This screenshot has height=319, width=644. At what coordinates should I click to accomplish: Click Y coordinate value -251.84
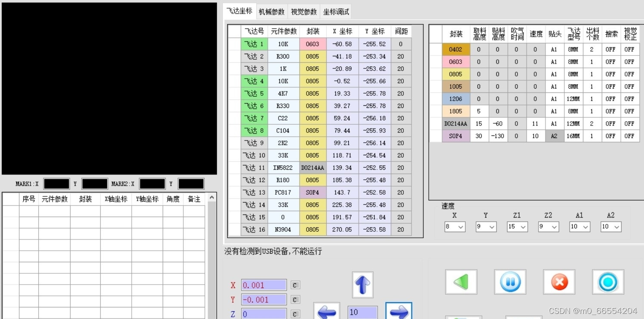pos(375,217)
